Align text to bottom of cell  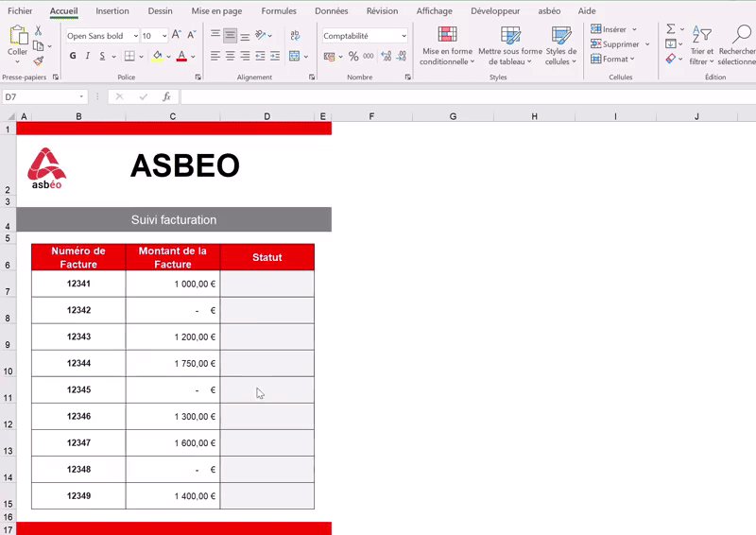[x=245, y=35]
